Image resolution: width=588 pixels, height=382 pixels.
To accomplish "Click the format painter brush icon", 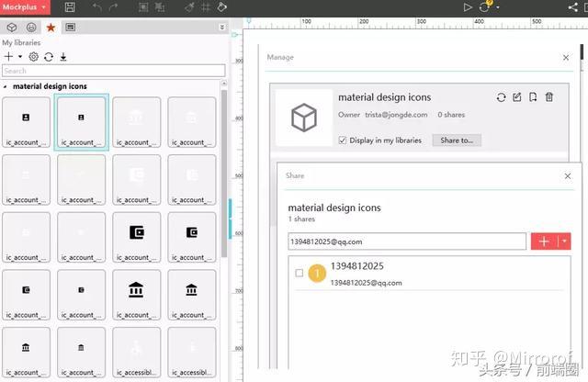I will point(190,7).
